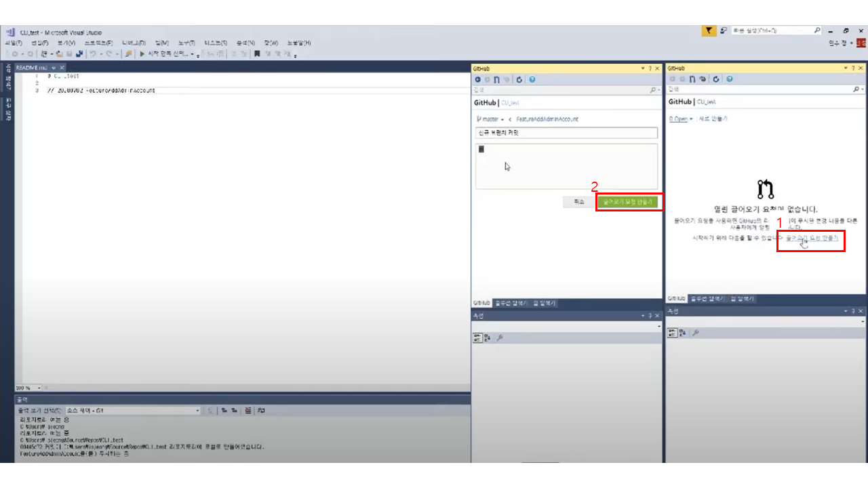Click search magnifier icon in left GitHub panel

[654, 89]
